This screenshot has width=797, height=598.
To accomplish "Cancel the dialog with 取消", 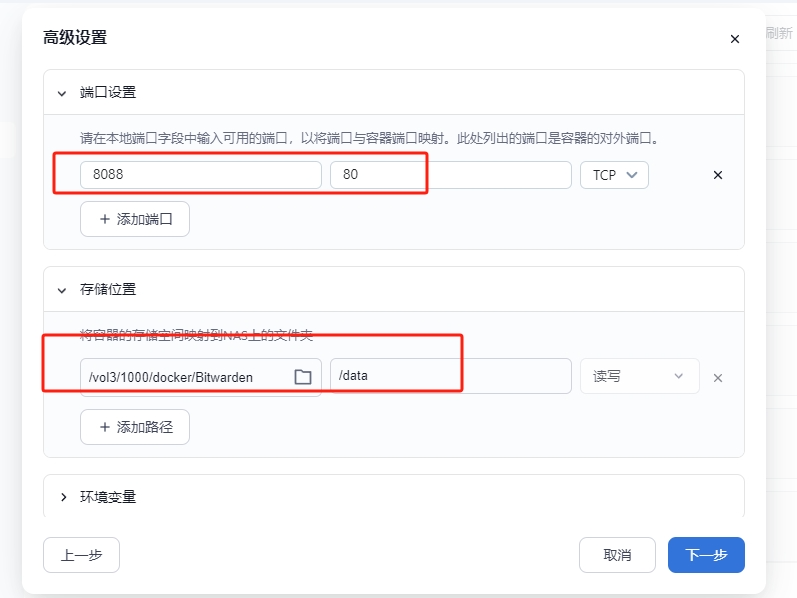I will (x=617, y=555).
